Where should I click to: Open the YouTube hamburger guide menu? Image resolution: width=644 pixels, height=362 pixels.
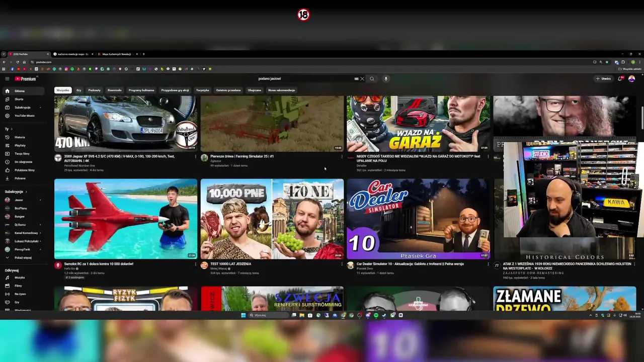click(7, 78)
